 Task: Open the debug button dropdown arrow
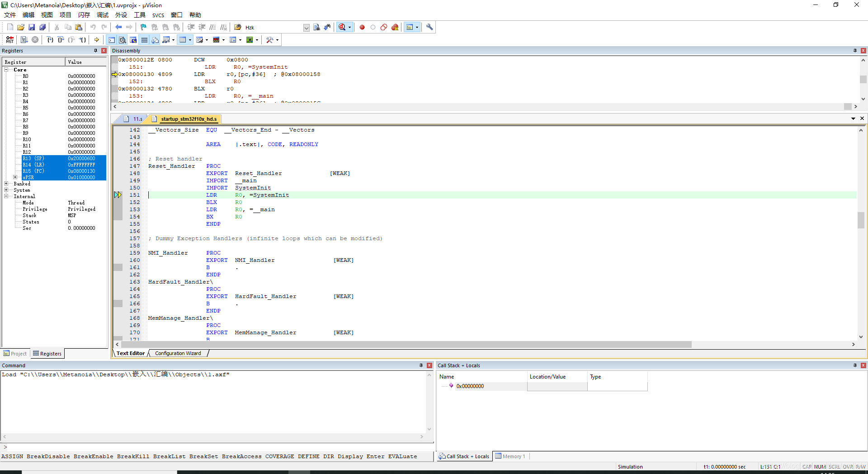[349, 27]
